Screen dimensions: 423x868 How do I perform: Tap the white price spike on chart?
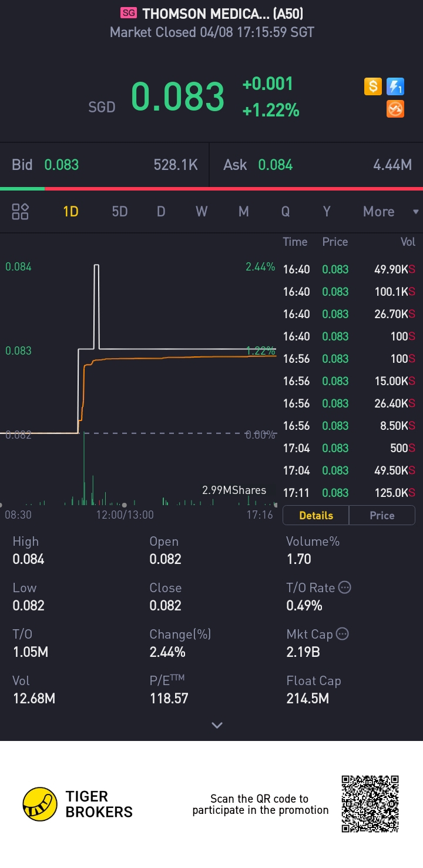click(x=97, y=306)
